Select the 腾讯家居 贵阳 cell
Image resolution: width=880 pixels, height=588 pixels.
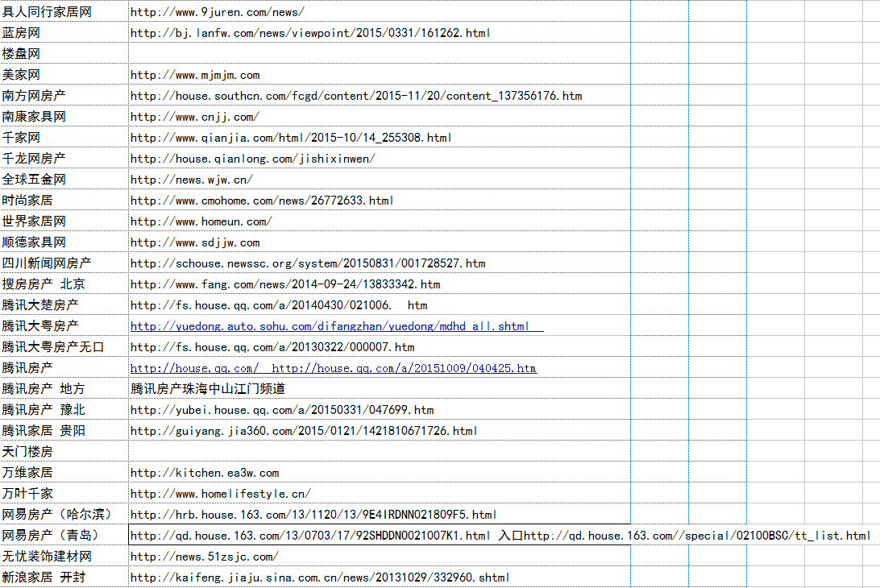tap(64, 431)
